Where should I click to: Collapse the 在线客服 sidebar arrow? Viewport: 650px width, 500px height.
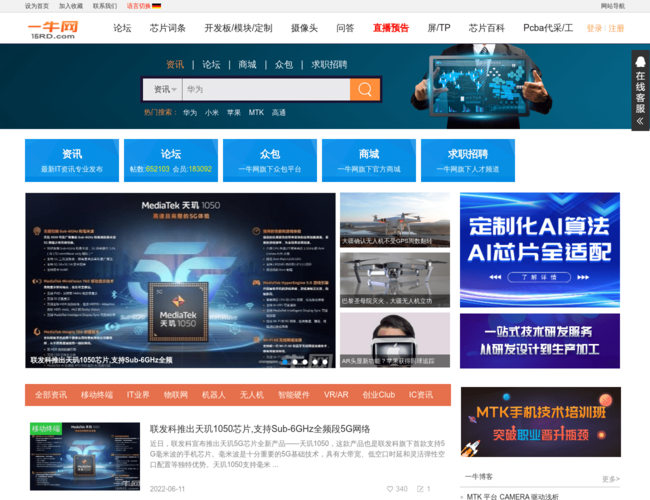point(640,121)
